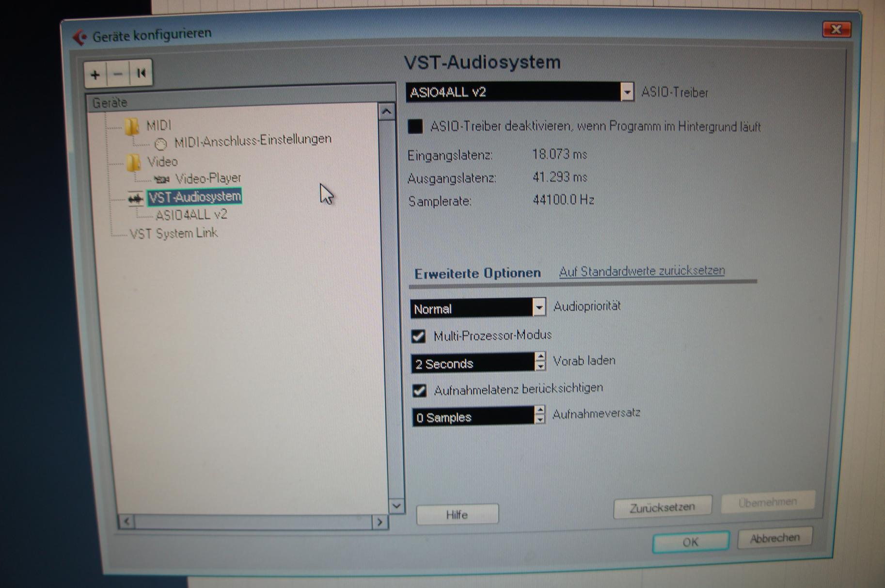This screenshot has width=885, height=588.
Task: Click the minus remove device button
Action: tap(118, 74)
